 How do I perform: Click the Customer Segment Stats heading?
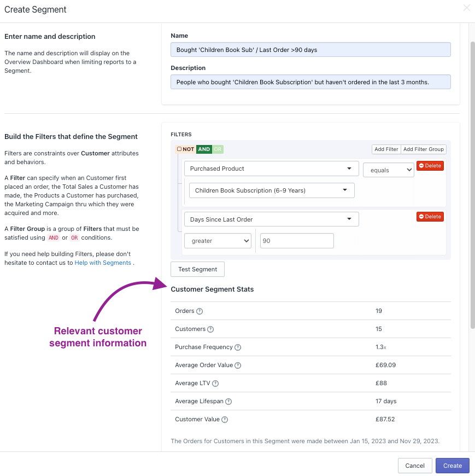(x=212, y=289)
